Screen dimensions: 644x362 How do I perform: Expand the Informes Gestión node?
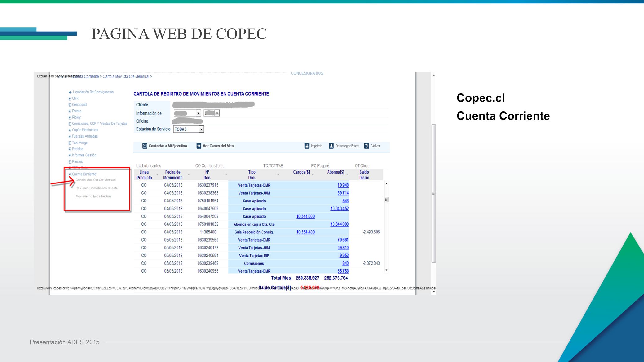[x=70, y=156]
